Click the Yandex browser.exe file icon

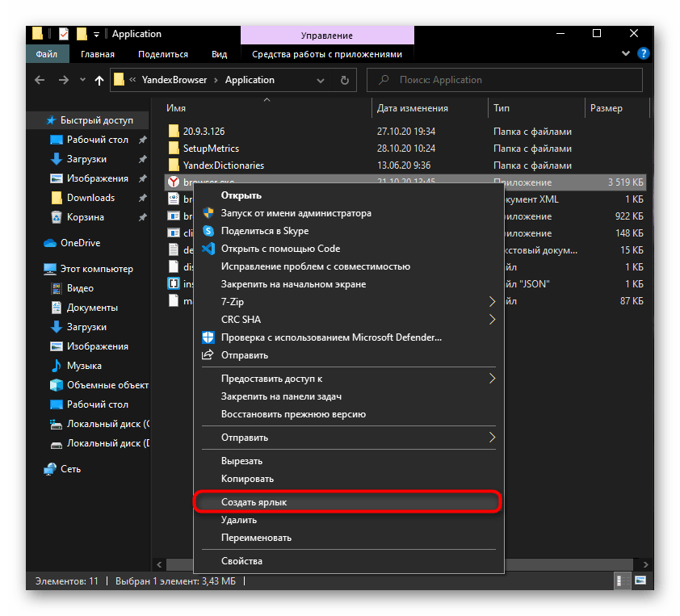[174, 182]
